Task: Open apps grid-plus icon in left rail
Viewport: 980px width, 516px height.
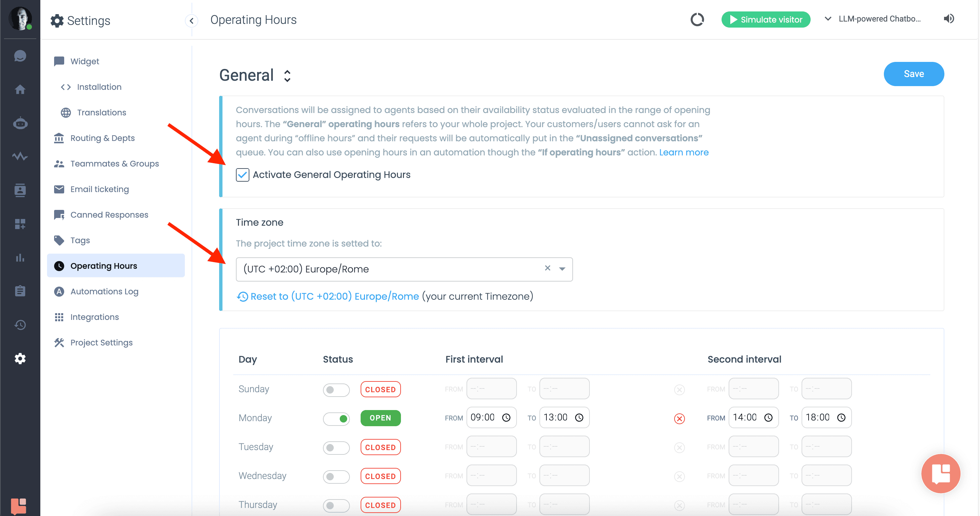Action: (20, 224)
